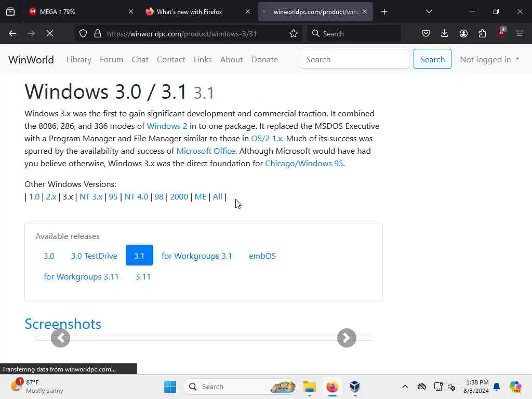This screenshot has height=399, width=532.
Task: Open extensions puzzle icon
Action: point(482,34)
